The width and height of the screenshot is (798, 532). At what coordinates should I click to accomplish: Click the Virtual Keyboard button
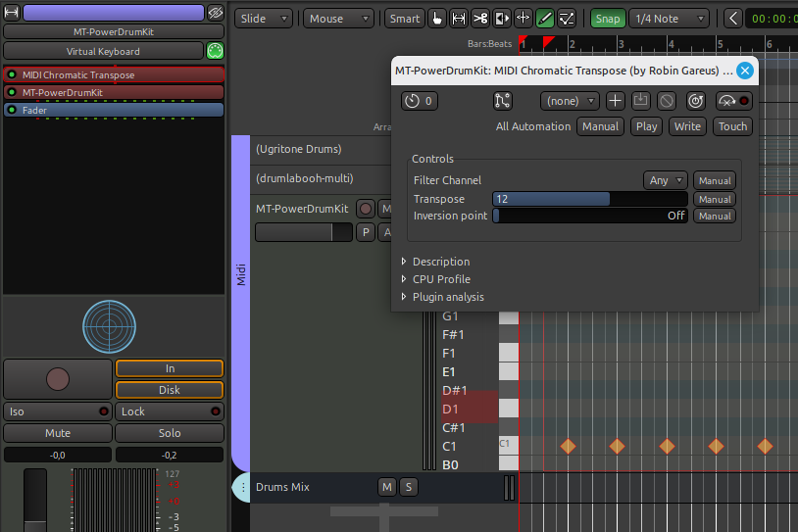(103, 51)
